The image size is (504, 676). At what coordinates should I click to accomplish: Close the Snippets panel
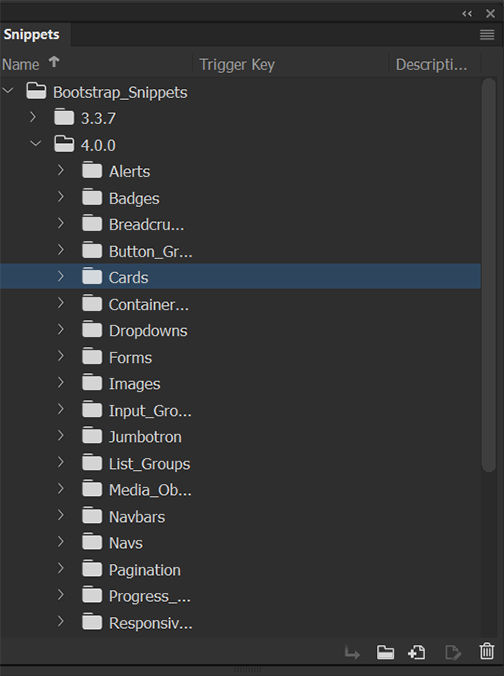[x=490, y=14]
